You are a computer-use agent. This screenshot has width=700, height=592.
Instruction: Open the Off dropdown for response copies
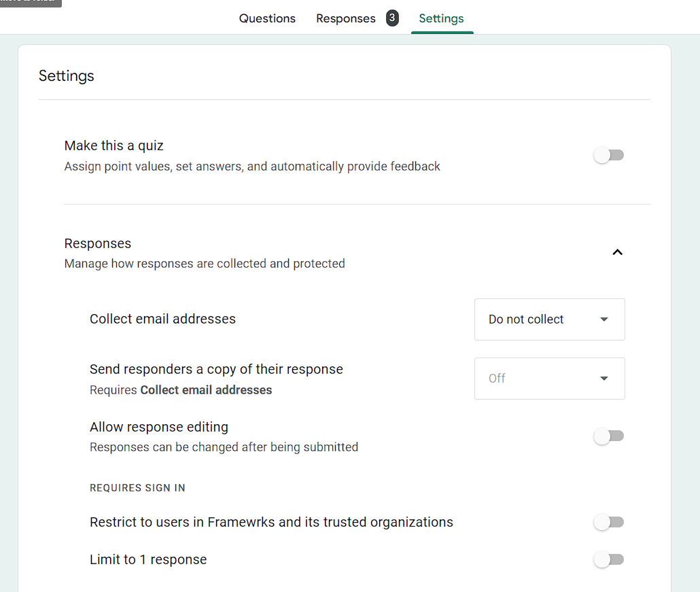pyautogui.click(x=549, y=379)
